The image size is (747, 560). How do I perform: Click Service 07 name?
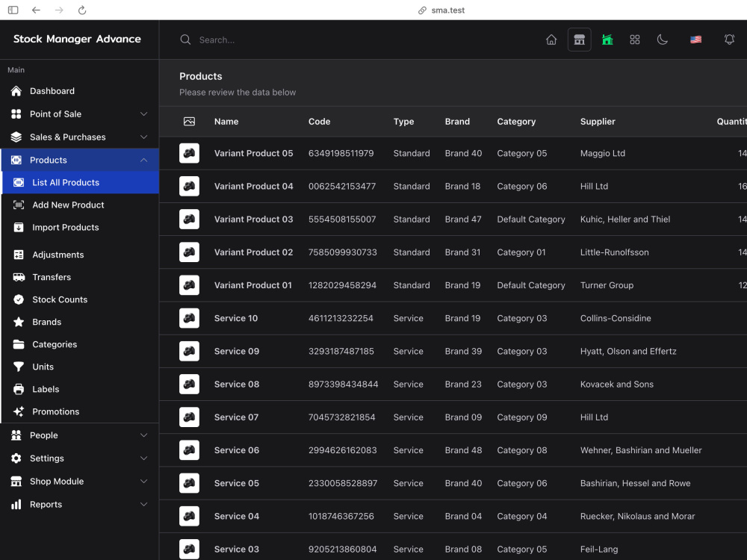236,417
